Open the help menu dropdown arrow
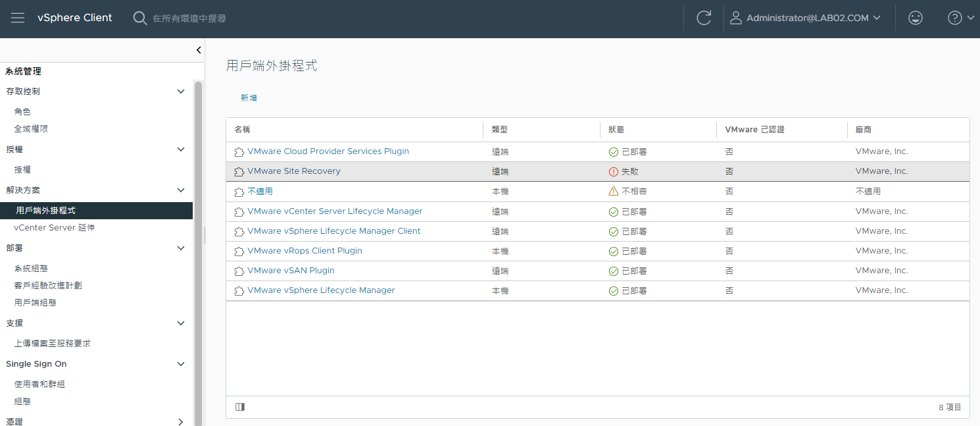 970,18
